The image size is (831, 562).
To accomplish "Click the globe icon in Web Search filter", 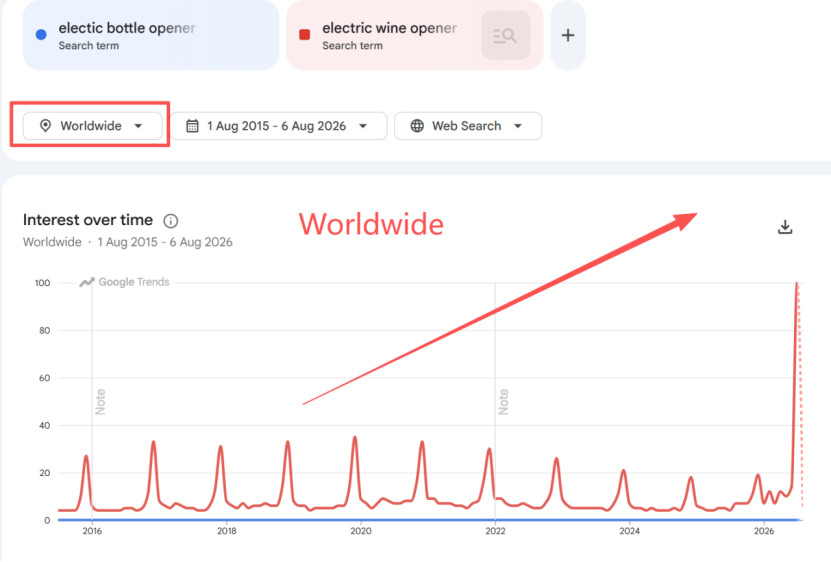I will tap(417, 126).
